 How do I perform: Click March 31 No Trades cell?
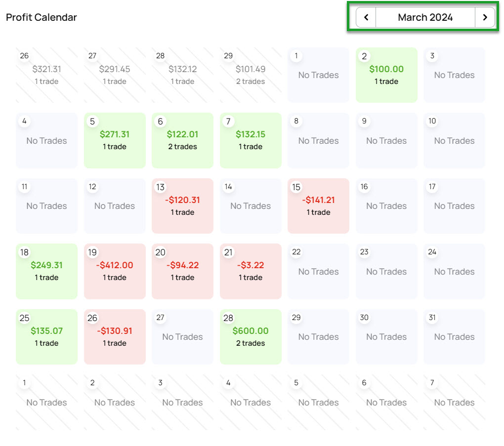point(454,337)
